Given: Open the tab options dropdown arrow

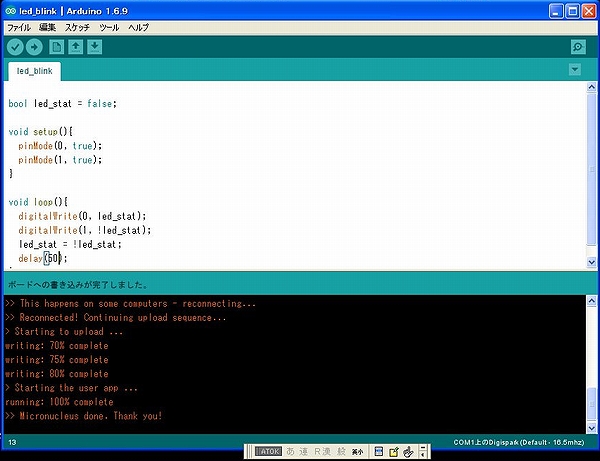Looking at the screenshot, I should pos(575,70).
